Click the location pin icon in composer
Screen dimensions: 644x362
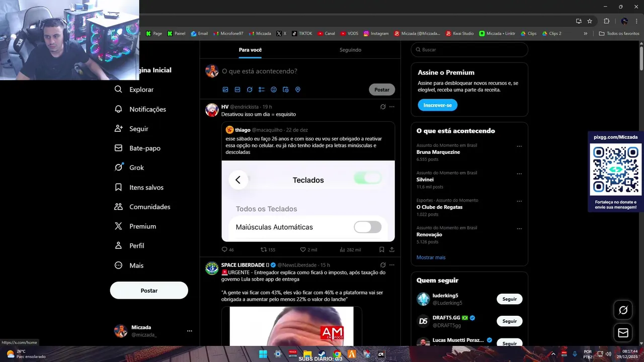[x=298, y=89]
